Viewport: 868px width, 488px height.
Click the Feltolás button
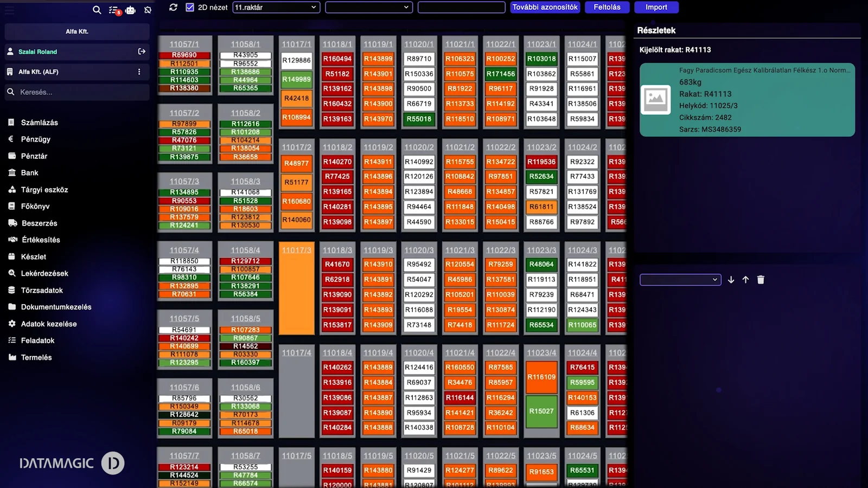click(607, 8)
